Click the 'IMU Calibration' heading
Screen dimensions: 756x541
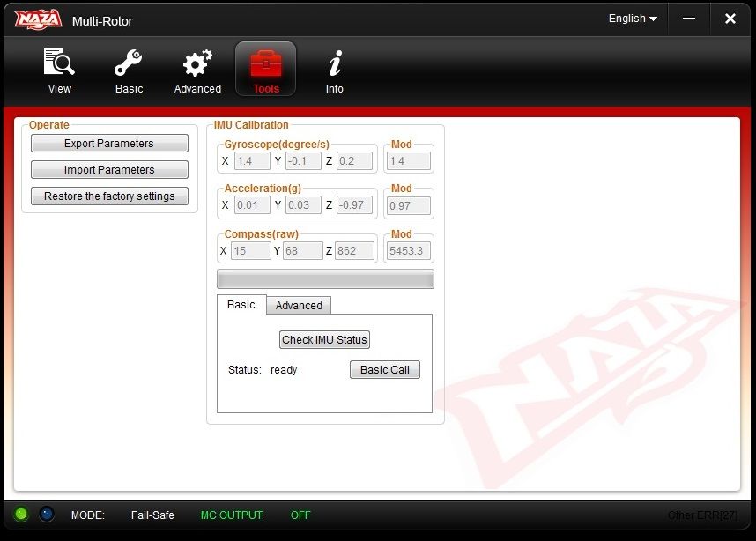click(x=251, y=125)
